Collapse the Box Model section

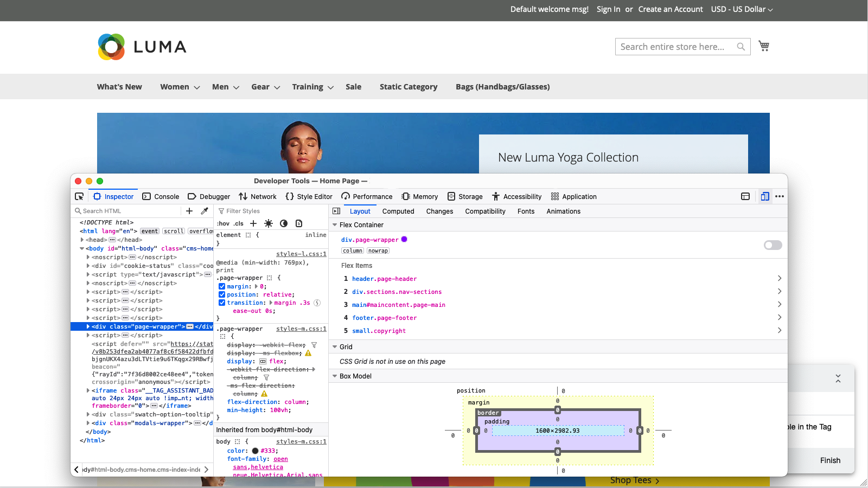coord(335,376)
